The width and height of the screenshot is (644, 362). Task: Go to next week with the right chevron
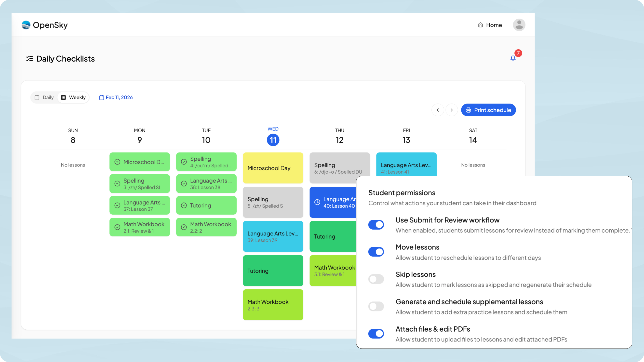click(452, 110)
